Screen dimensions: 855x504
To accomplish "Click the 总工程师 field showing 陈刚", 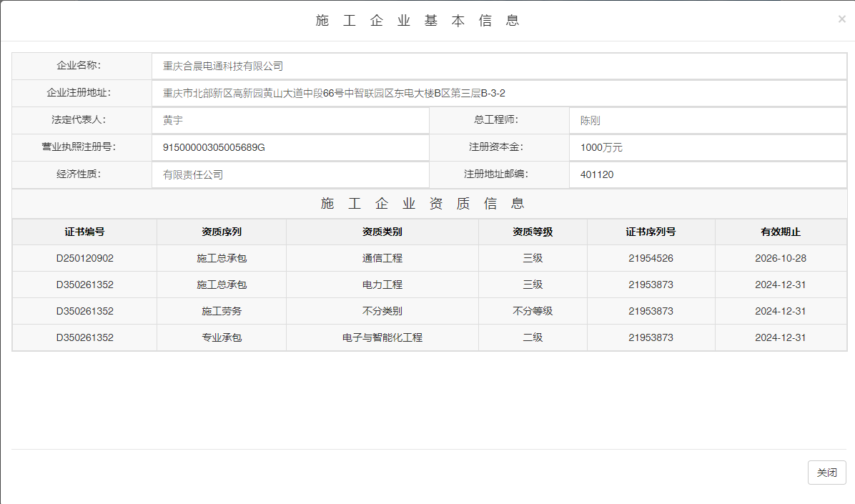I will point(707,121).
